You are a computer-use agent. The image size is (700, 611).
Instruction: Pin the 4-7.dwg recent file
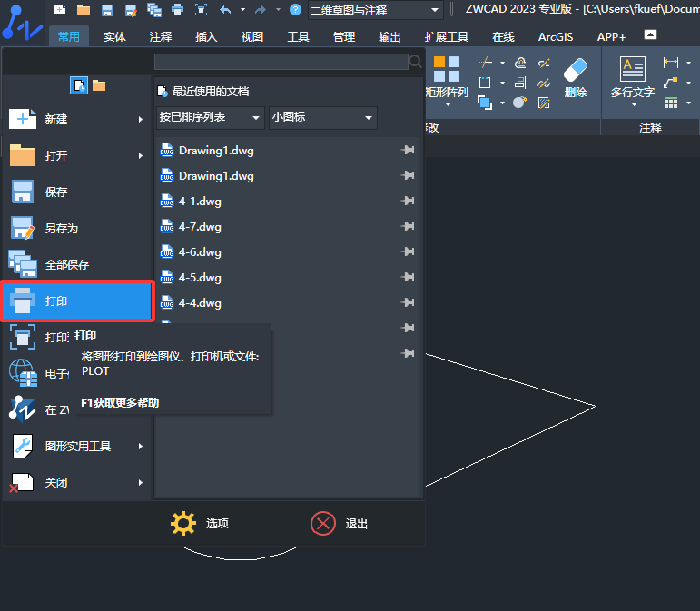coord(408,226)
